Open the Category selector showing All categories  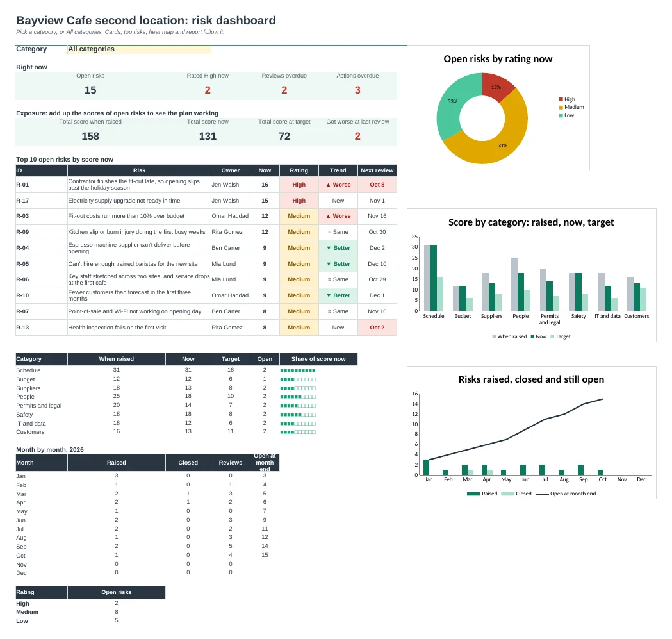[x=139, y=49]
